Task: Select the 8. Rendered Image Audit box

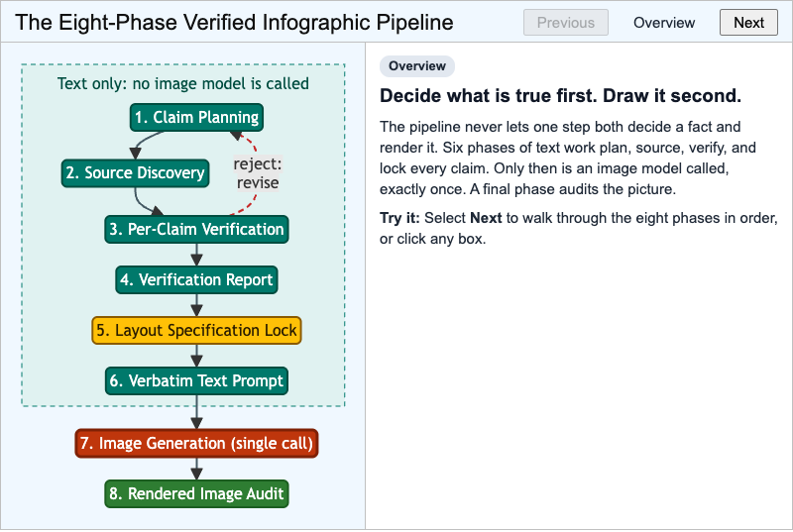Action: pyautogui.click(x=196, y=493)
